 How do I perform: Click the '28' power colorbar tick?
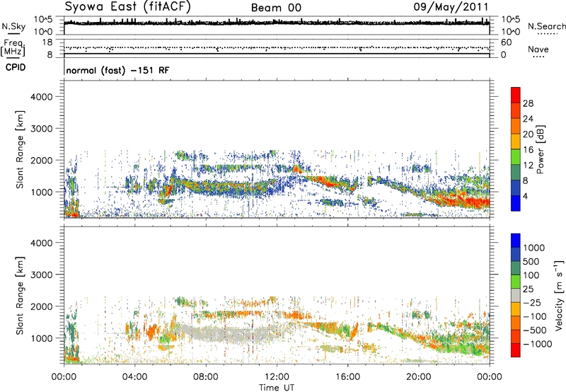pos(528,103)
